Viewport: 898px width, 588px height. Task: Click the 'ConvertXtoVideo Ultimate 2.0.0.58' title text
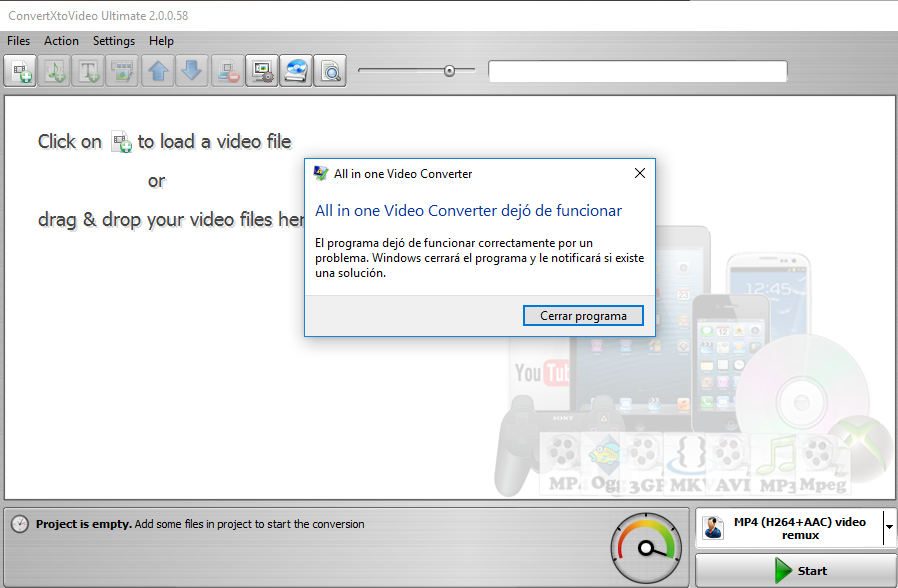point(98,16)
